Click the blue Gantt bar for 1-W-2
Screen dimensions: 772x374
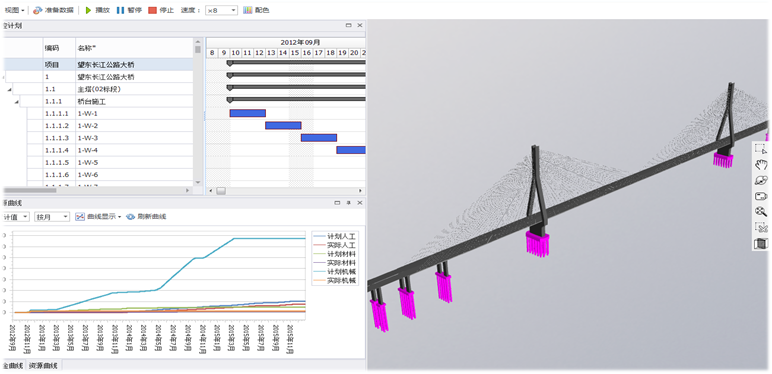[283, 125]
